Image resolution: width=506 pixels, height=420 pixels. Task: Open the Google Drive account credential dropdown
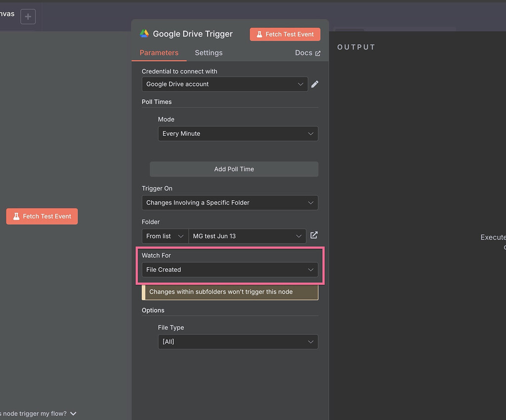(x=225, y=84)
